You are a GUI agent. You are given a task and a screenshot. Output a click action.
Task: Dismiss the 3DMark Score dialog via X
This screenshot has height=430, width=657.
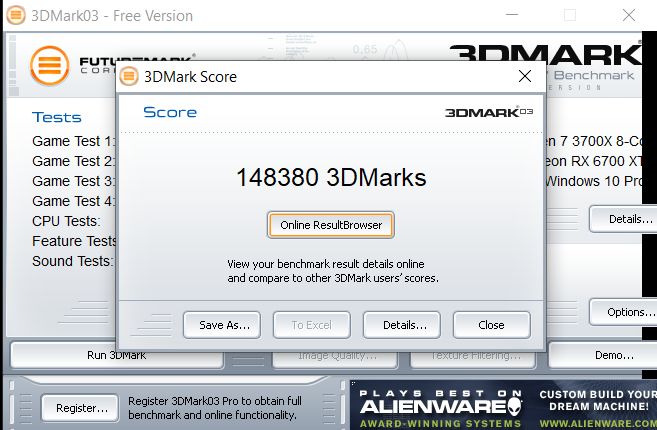click(x=525, y=76)
